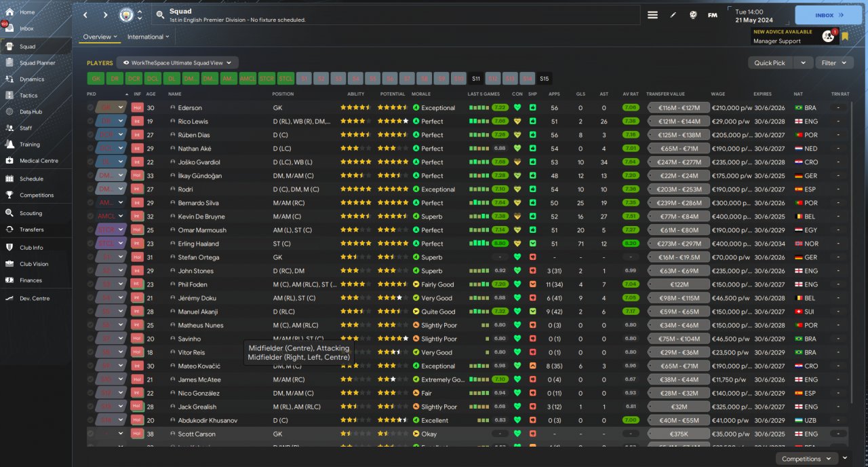Image resolution: width=868 pixels, height=467 pixels.
Task: Toggle picked checkbox for Joško Gvardiol
Action: point(90,162)
